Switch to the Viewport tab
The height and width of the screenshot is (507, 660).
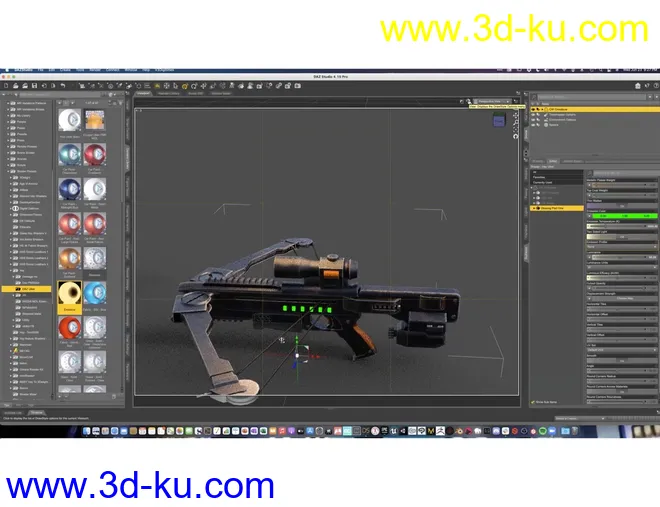pos(143,93)
